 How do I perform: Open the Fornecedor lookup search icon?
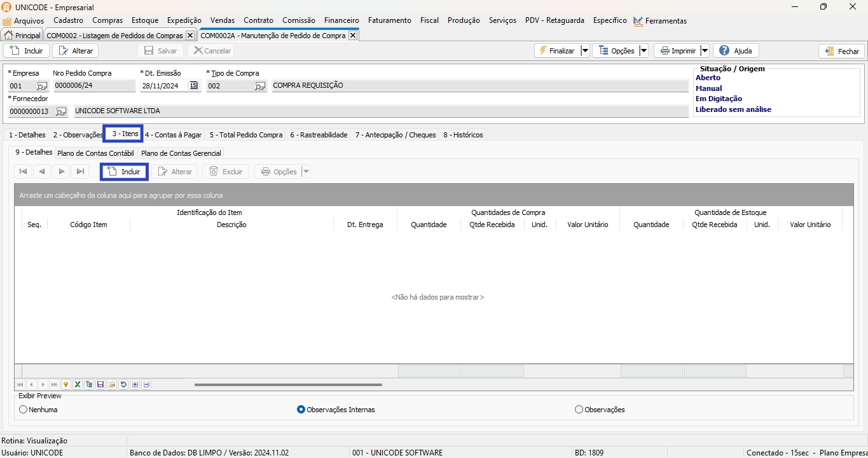click(61, 111)
